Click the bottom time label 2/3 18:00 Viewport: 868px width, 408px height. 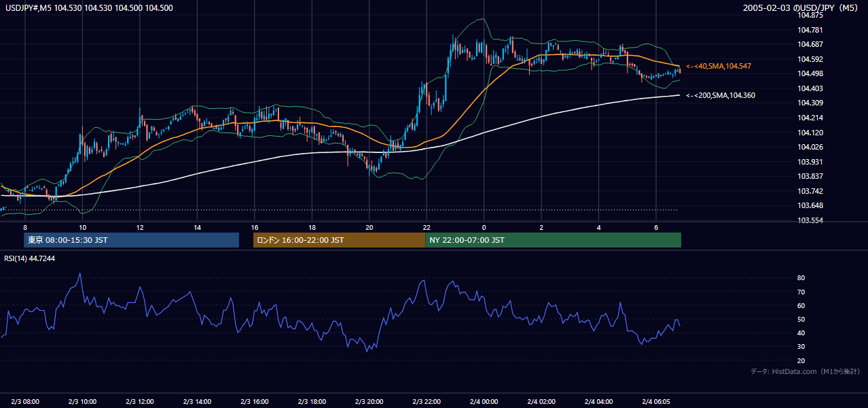pyautogui.click(x=312, y=401)
